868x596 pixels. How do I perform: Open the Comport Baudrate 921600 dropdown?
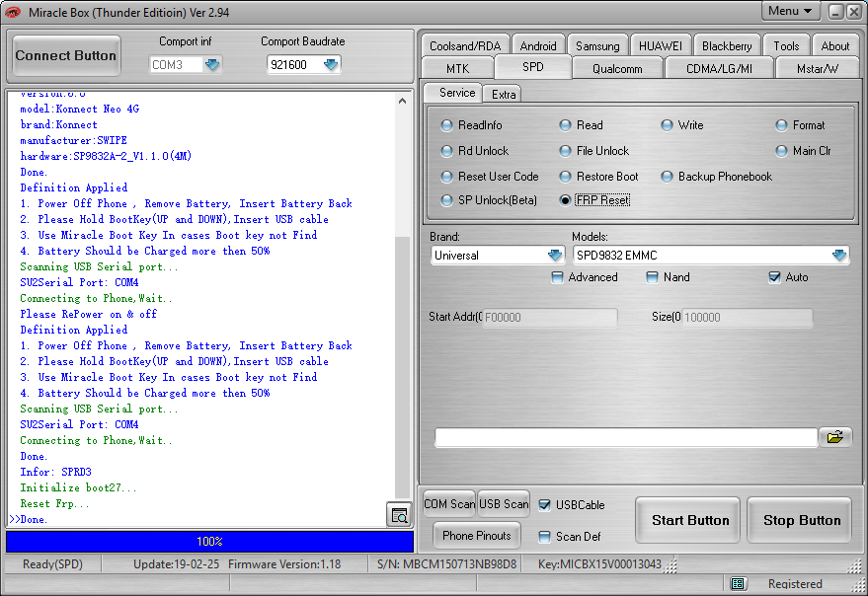point(331,65)
